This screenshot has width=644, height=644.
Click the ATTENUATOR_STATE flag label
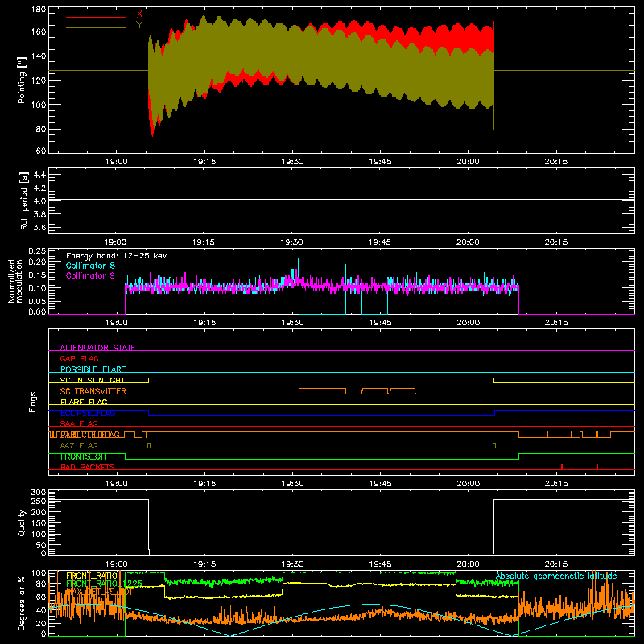pyautogui.click(x=97, y=348)
